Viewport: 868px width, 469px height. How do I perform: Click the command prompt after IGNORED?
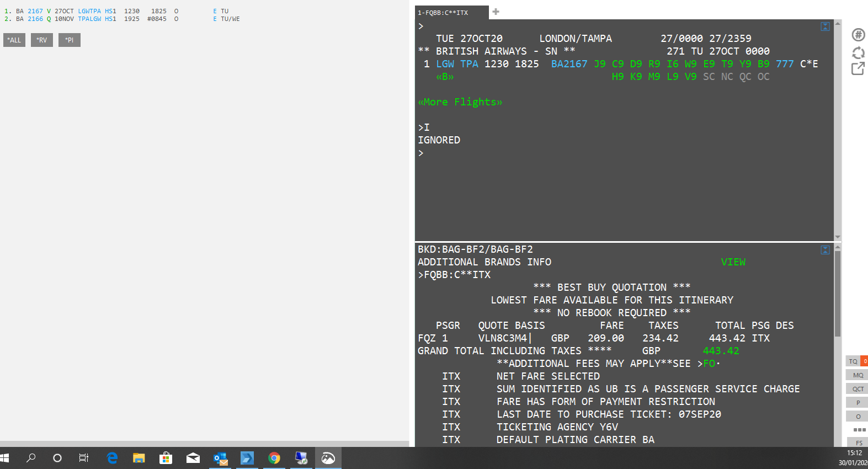tap(421, 153)
